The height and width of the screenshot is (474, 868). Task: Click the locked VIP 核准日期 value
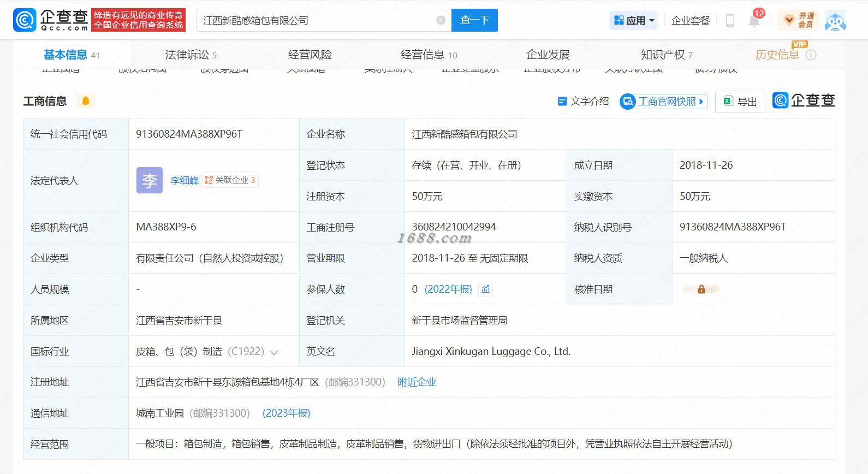coord(701,289)
